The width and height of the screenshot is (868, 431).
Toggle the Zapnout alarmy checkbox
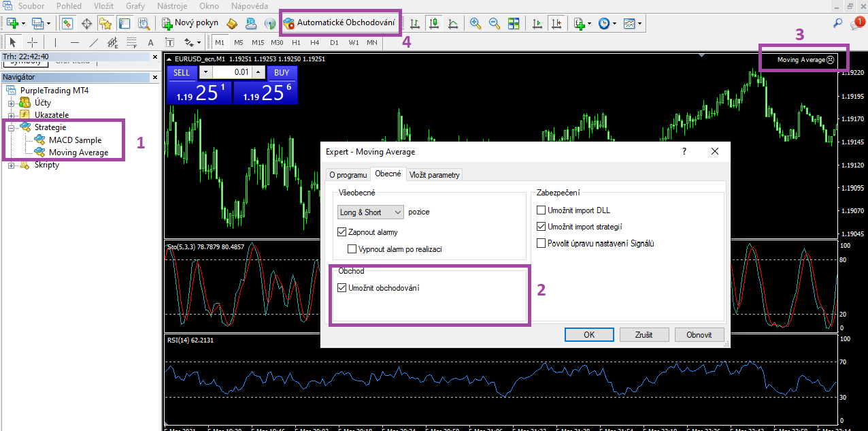click(342, 232)
